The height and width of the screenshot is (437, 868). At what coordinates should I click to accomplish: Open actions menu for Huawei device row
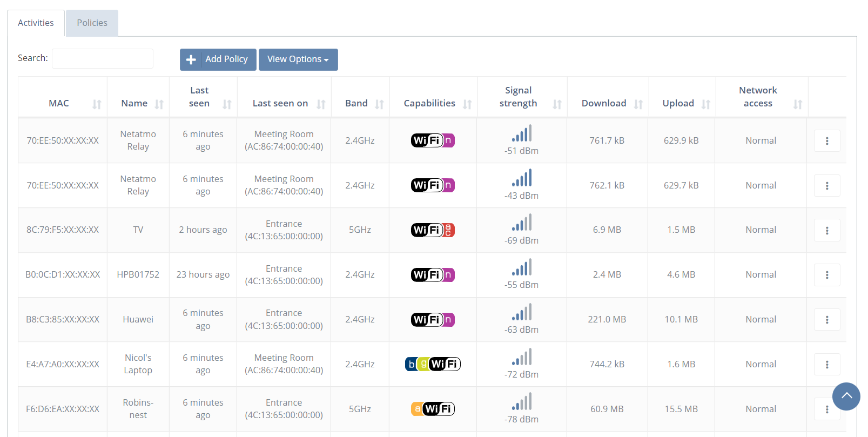(x=826, y=320)
